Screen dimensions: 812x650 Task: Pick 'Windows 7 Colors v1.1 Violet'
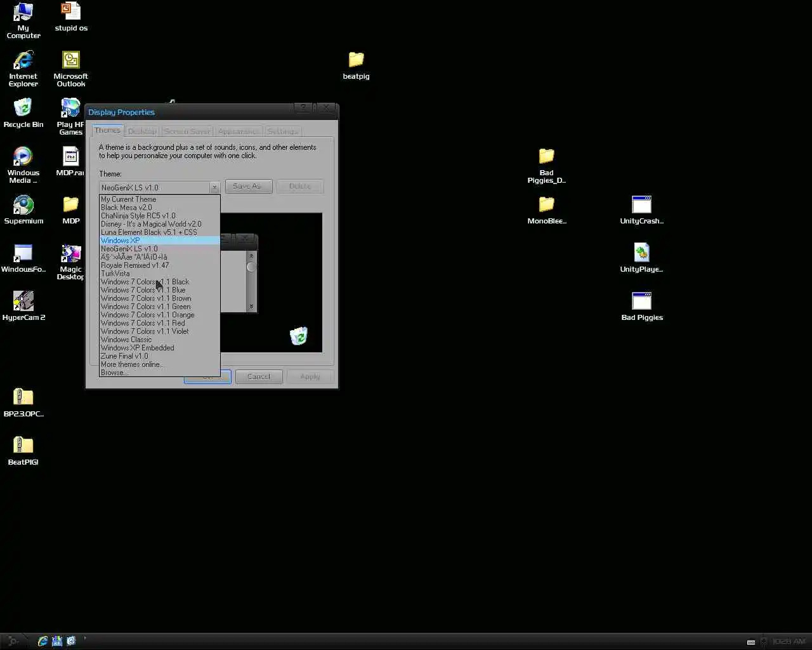click(160, 331)
